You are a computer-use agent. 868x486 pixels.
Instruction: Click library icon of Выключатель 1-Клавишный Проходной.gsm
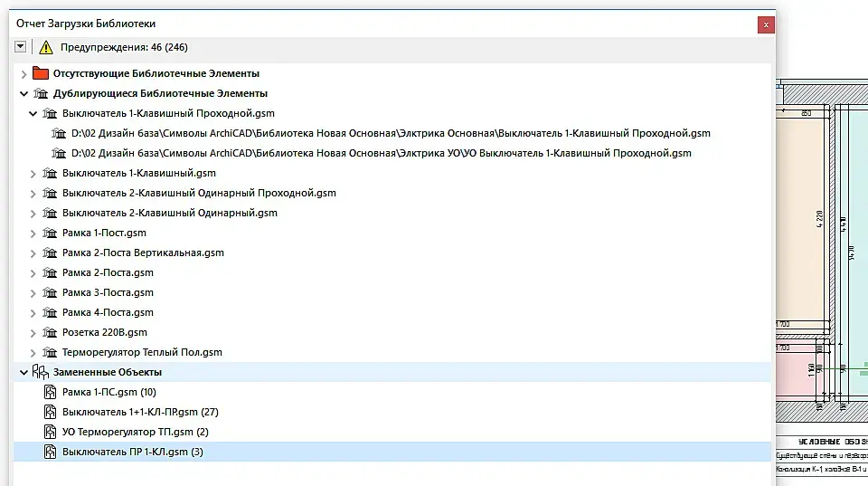click(x=50, y=113)
